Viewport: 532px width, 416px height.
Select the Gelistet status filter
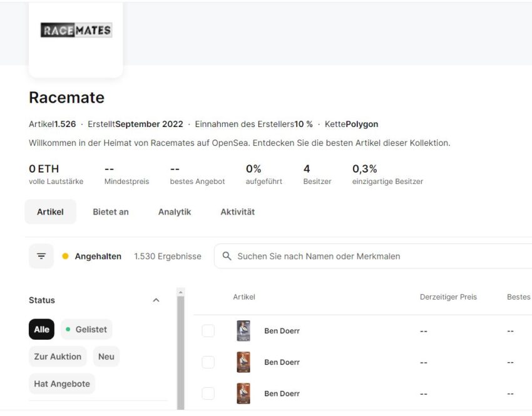[x=86, y=329]
